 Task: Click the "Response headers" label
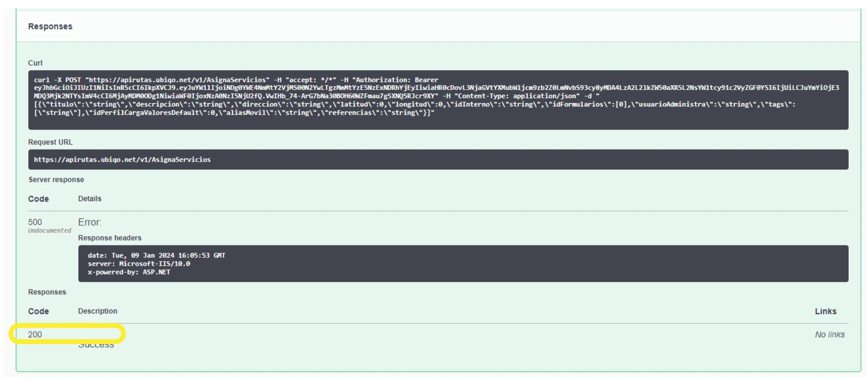click(110, 238)
